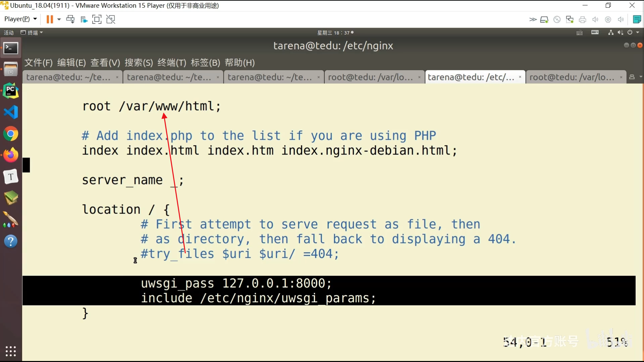Image resolution: width=644 pixels, height=362 pixels.
Task: Click the terminal application icon in dock
Action: 11,48
